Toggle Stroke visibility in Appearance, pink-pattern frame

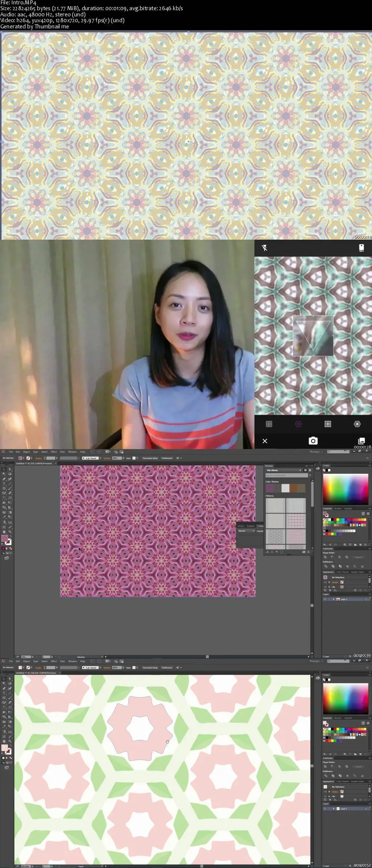[325, 582]
